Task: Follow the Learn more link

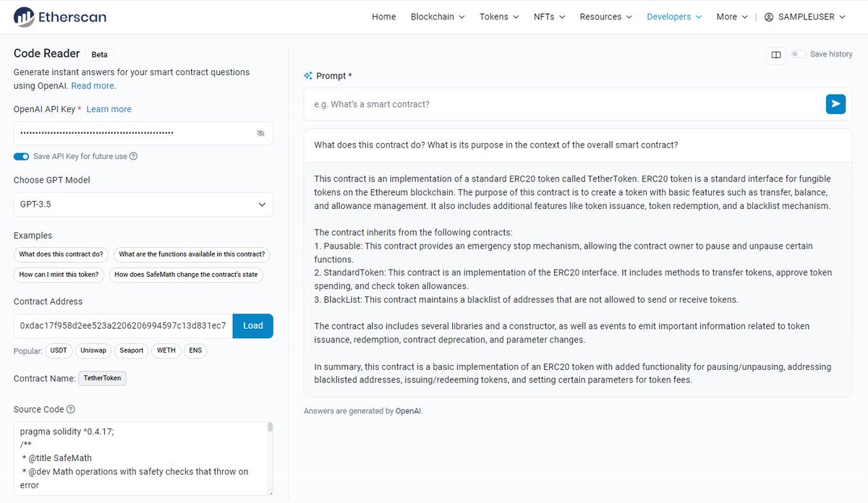Action: click(109, 109)
